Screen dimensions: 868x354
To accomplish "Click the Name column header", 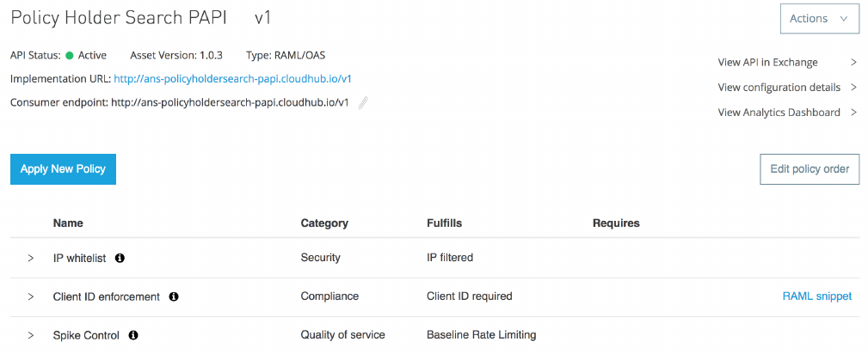I will click(x=68, y=223).
